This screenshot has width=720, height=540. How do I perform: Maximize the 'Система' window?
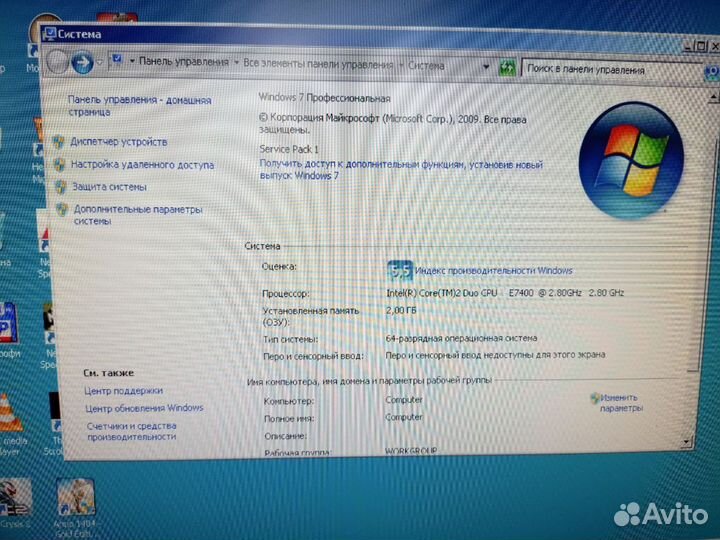[x=702, y=46]
